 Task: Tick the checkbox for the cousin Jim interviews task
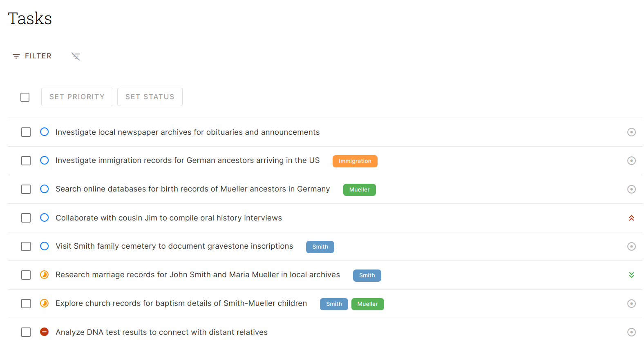26,218
